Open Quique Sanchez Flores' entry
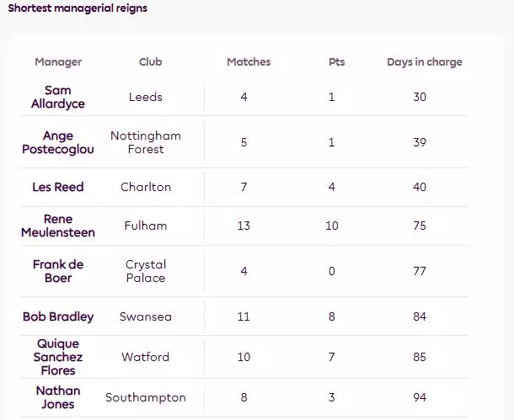Image resolution: width=514 pixels, height=420 pixels. pyautogui.click(x=58, y=357)
